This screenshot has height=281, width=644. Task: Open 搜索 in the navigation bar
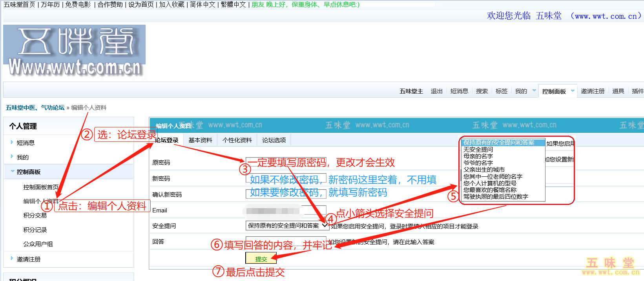coord(482,91)
